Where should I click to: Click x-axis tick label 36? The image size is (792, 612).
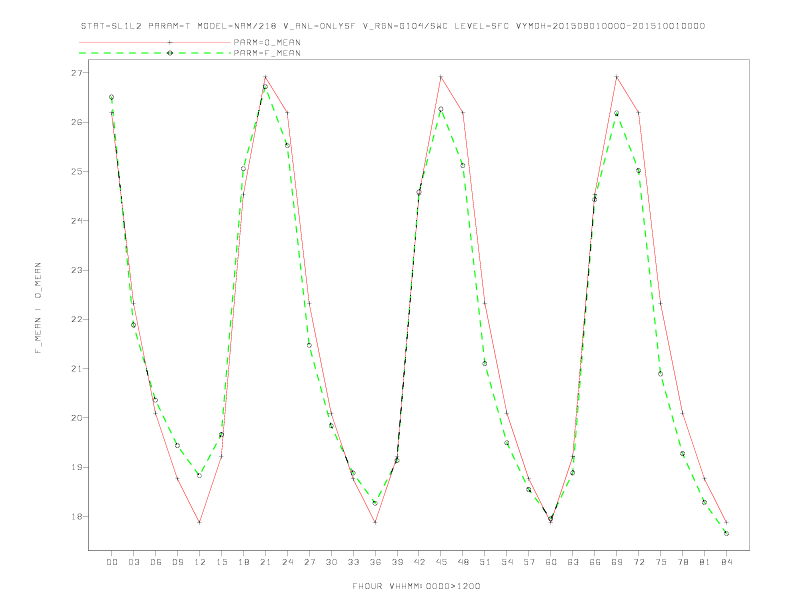(375, 562)
